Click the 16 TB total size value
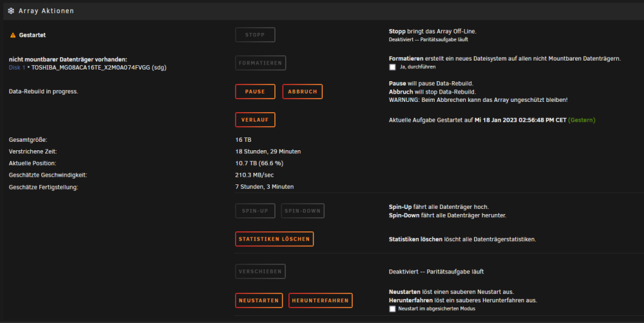This screenshot has height=323, width=644. click(x=243, y=140)
